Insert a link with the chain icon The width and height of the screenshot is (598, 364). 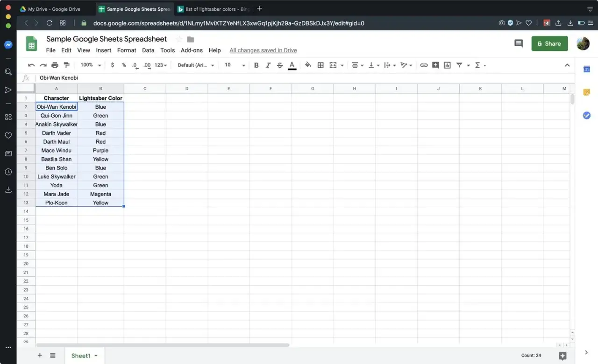pyautogui.click(x=424, y=65)
